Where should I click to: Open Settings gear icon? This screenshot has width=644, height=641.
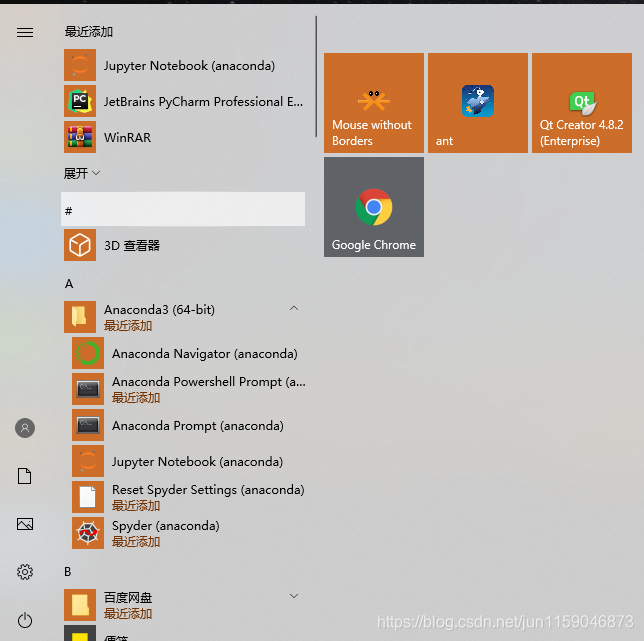[x=25, y=572]
